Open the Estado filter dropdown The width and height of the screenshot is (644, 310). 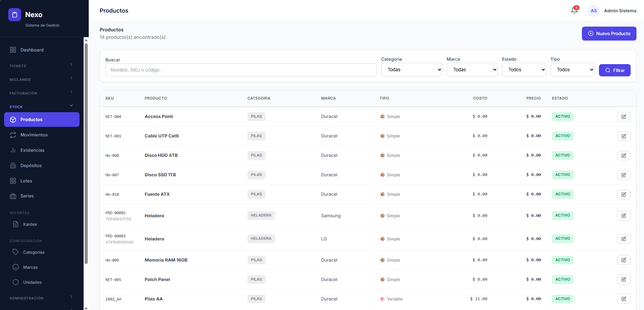(524, 70)
